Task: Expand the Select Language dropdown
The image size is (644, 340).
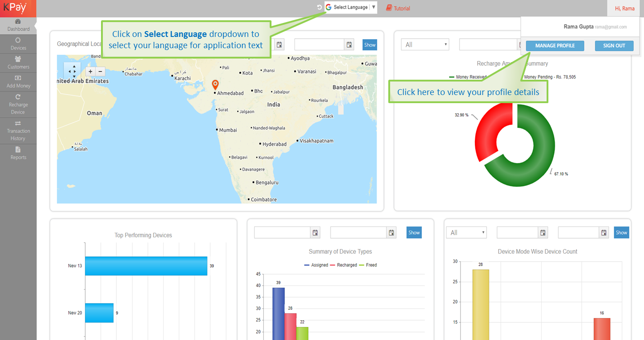Action: (351, 7)
